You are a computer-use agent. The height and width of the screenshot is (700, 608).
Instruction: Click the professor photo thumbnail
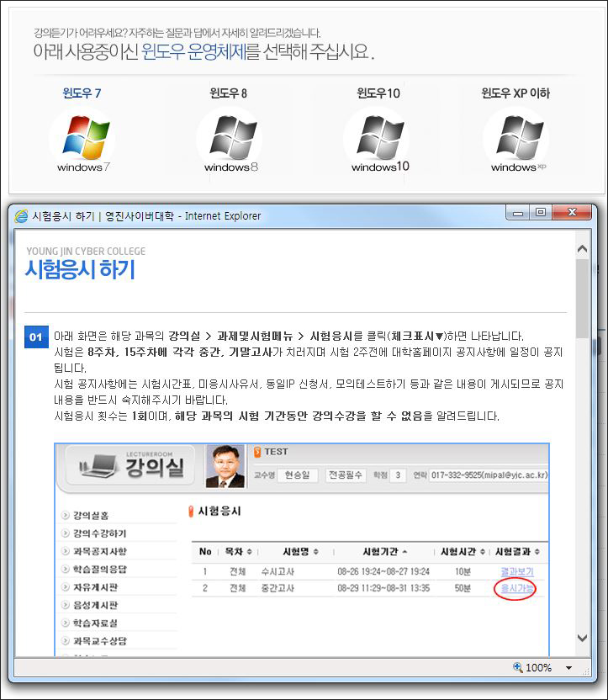tap(225, 466)
